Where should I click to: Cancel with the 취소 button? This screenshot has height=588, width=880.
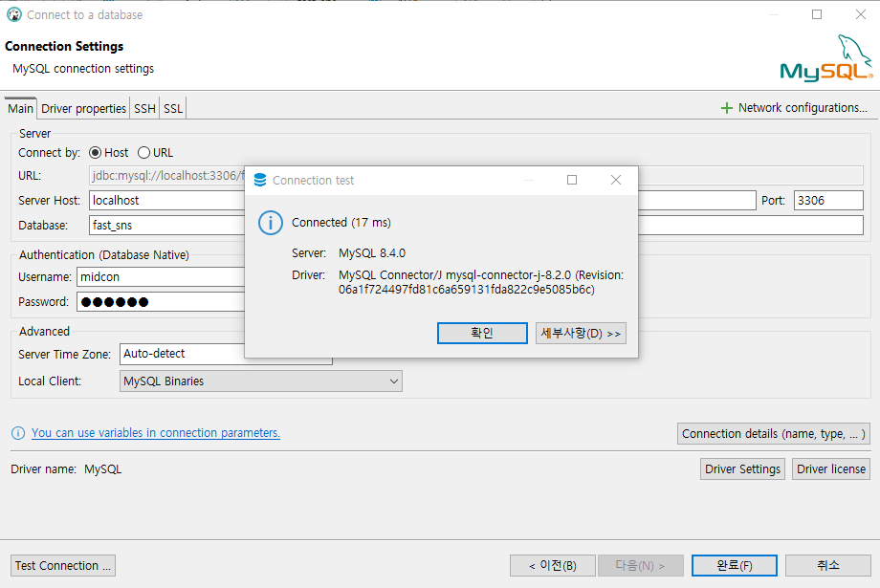tap(827, 566)
